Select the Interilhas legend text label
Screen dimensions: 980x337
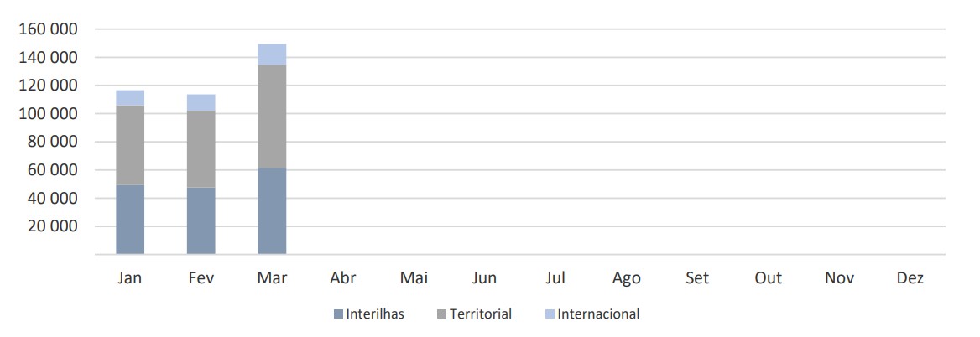(x=375, y=314)
